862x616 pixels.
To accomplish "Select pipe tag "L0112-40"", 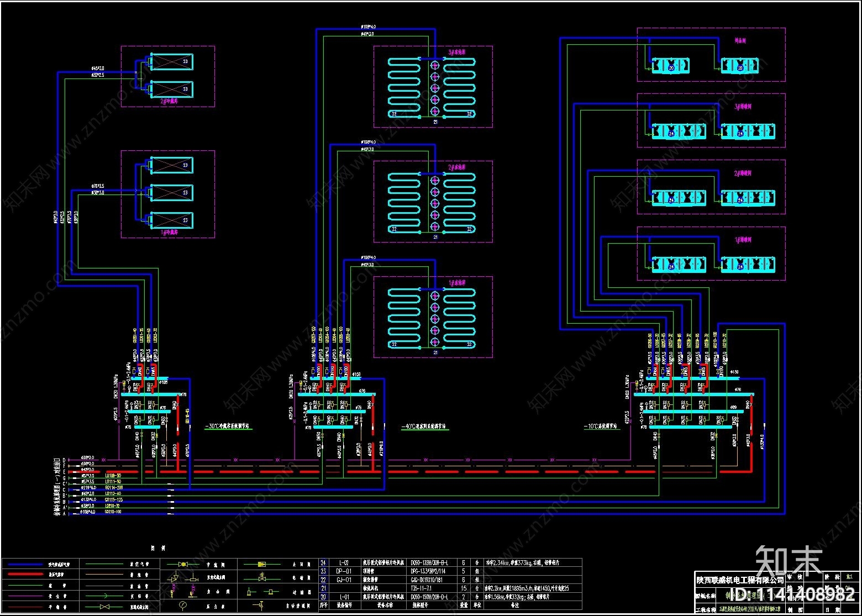I will click(112, 494).
